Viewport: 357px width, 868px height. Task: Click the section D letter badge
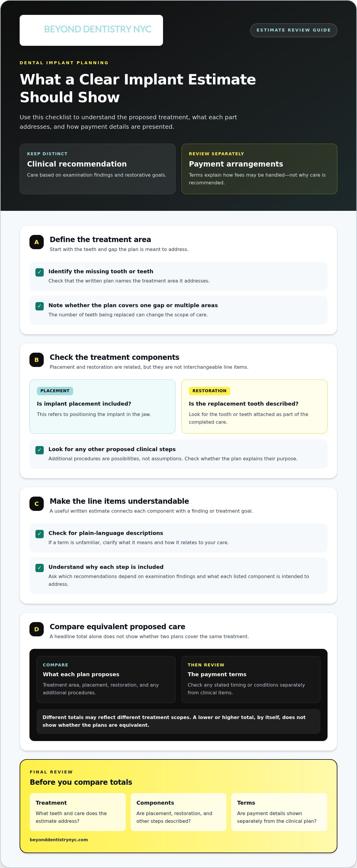(36, 629)
